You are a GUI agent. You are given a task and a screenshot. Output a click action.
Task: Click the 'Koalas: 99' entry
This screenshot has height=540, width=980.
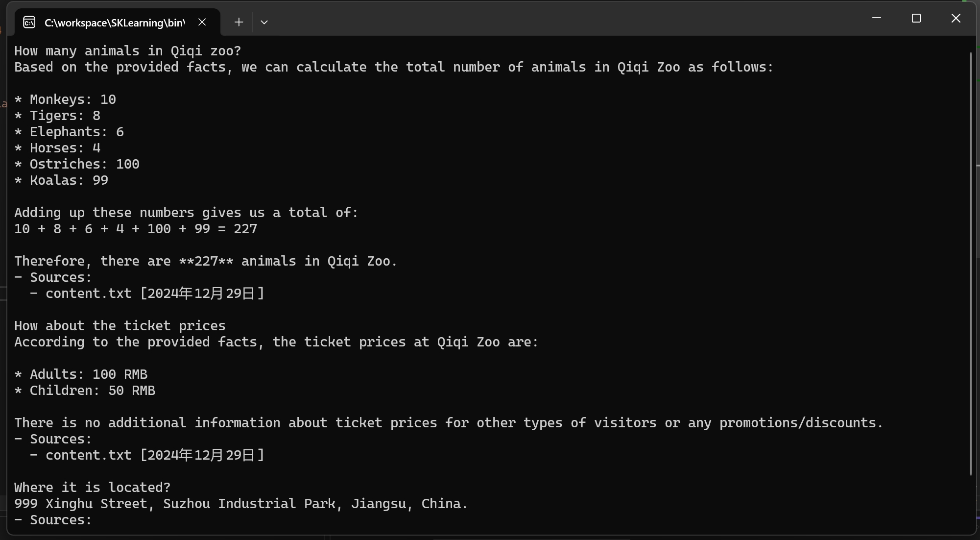tap(69, 180)
